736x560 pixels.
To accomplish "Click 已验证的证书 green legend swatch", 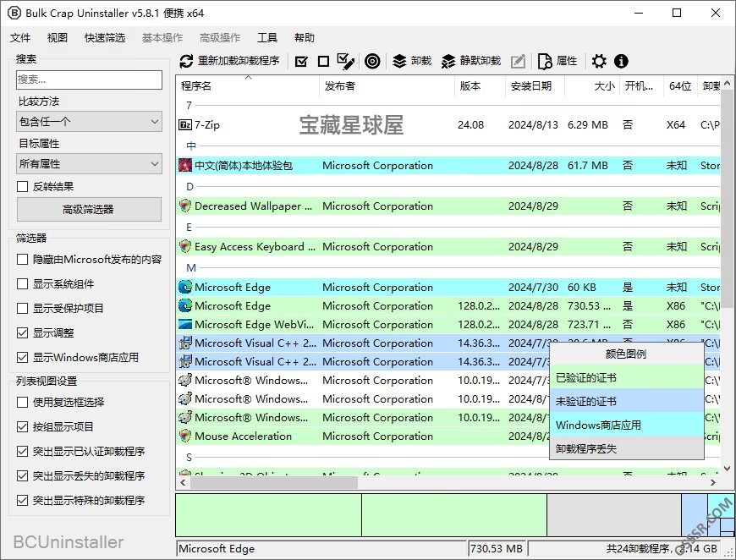I will click(x=626, y=377).
